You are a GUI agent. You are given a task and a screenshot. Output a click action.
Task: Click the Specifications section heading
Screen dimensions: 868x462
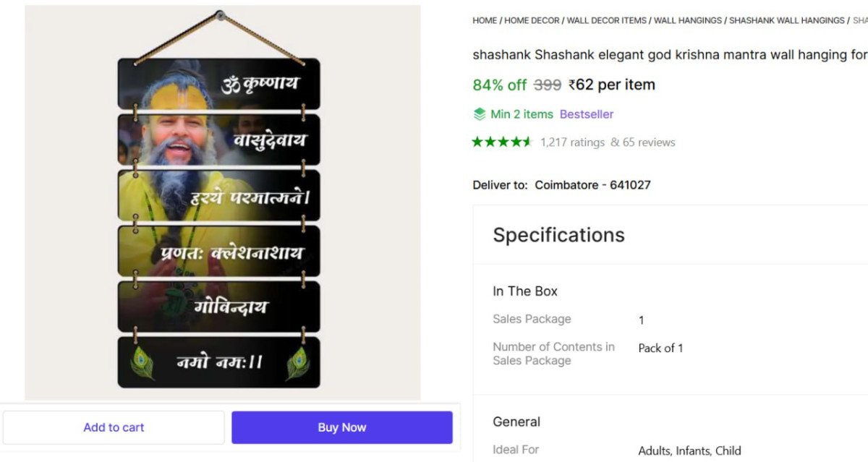click(558, 234)
